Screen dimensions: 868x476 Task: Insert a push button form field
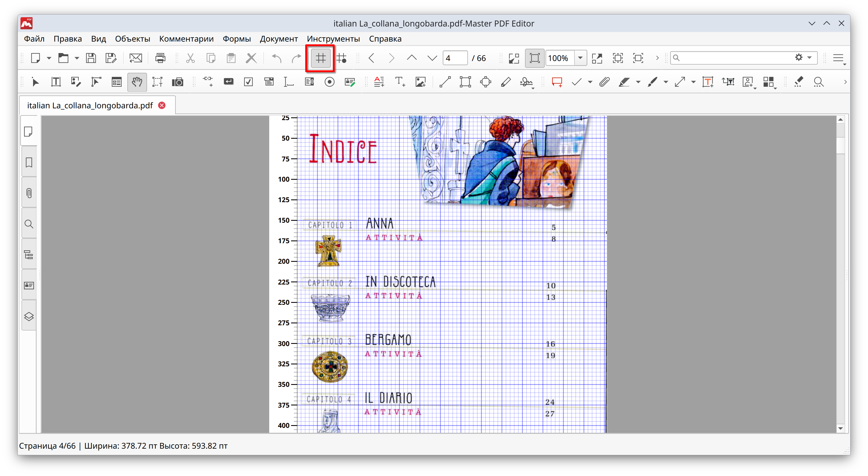tap(228, 82)
